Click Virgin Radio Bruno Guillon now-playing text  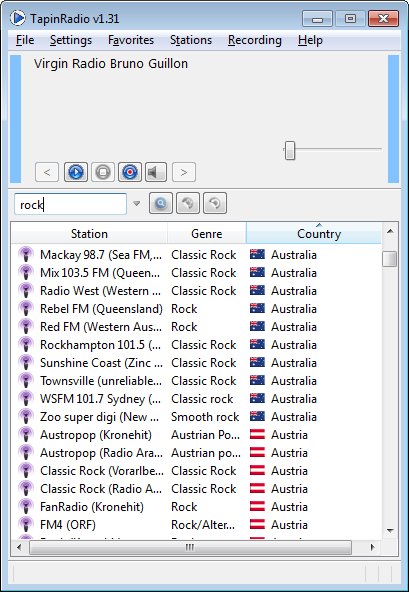(111, 63)
